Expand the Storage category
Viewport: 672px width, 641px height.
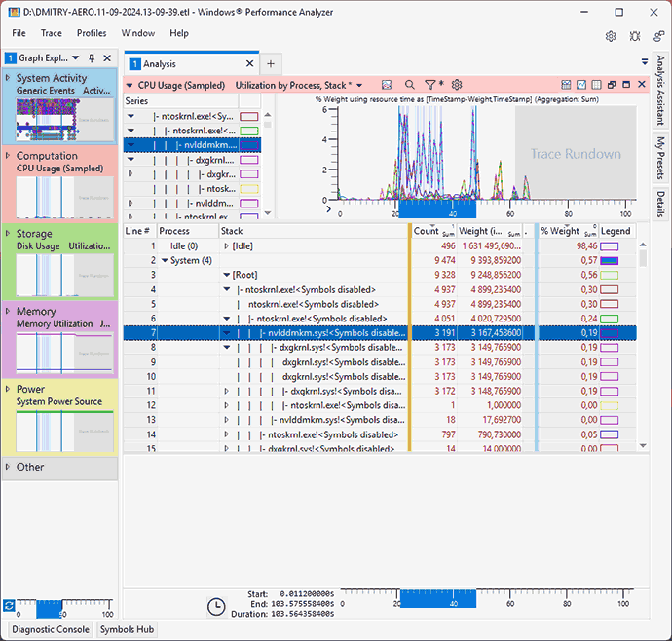[8, 233]
